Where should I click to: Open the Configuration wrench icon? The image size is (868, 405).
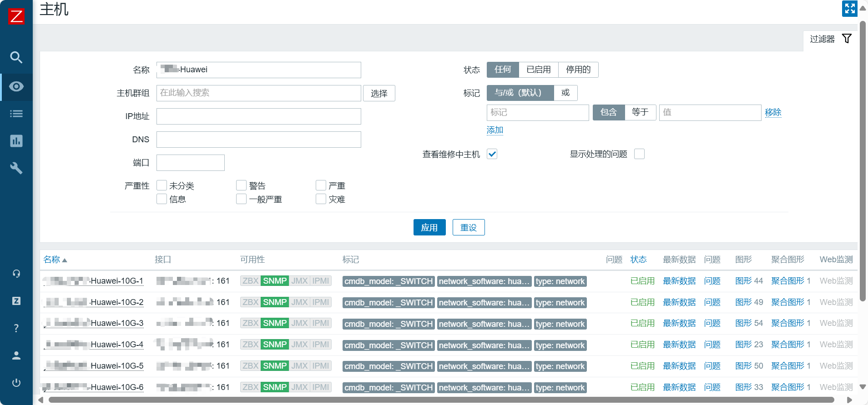coord(16,168)
